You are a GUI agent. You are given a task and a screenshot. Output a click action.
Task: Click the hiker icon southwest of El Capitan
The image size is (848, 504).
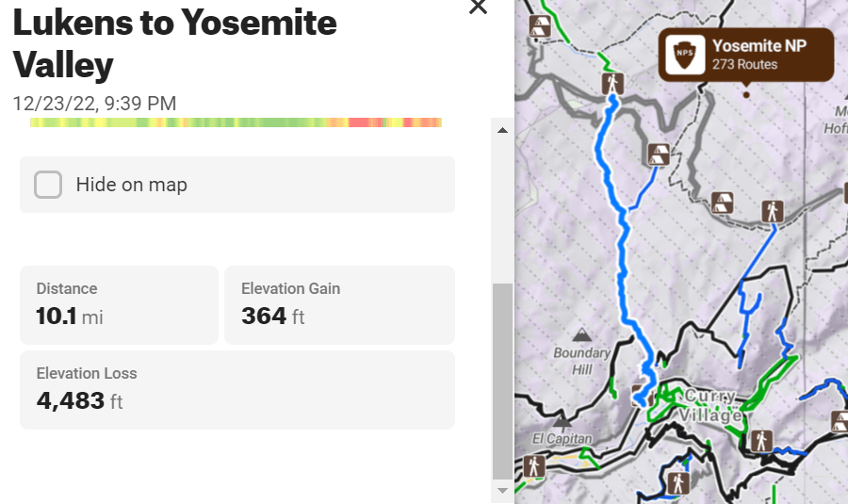coord(533,465)
